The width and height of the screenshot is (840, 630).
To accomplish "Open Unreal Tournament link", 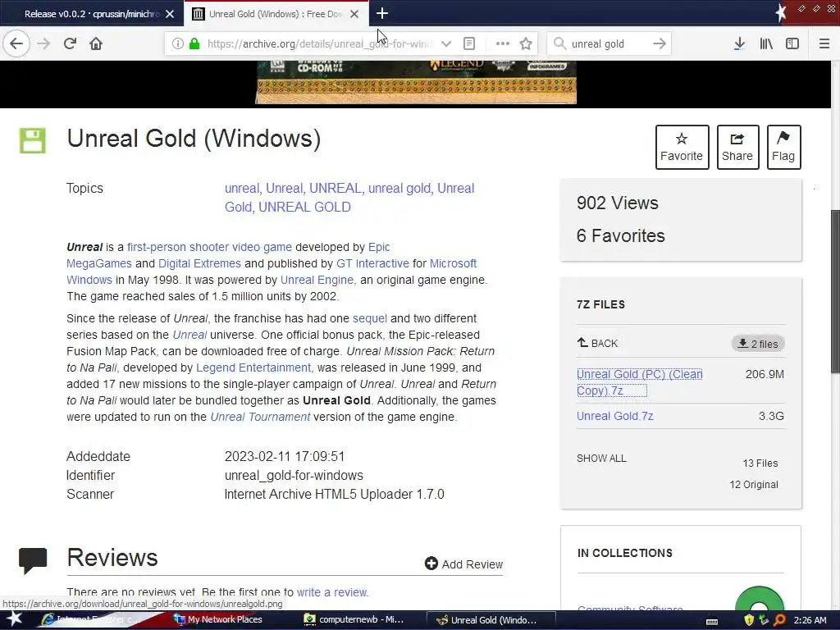I will [260, 418].
